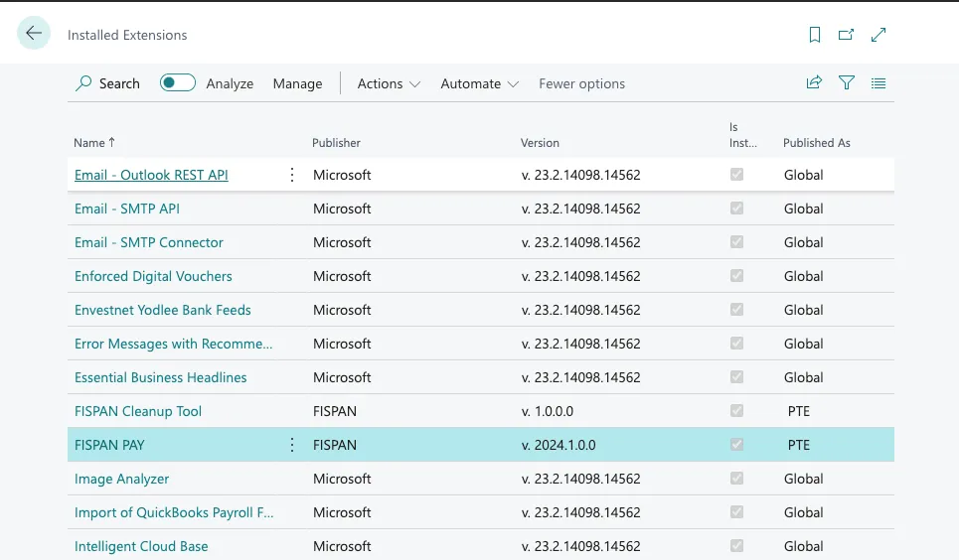Click Is Installed checkbox for Enforced Digital Vouchers
Viewport: 959px width, 560px height.
[x=736, y=276]
